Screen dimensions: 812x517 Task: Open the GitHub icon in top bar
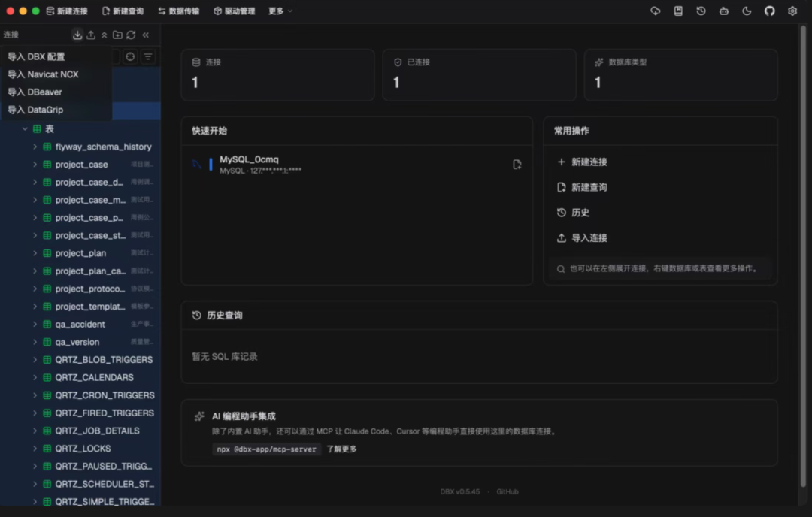770,11
